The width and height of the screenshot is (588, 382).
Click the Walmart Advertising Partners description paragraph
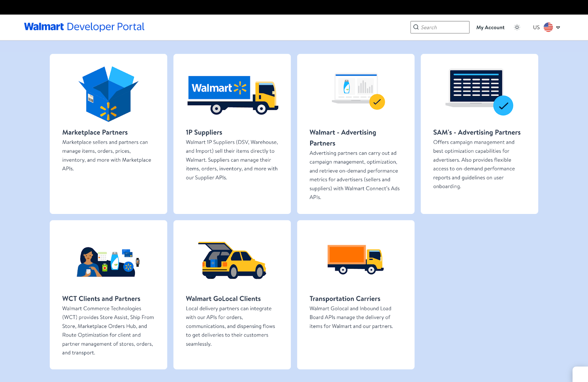[x=355, y=175]
